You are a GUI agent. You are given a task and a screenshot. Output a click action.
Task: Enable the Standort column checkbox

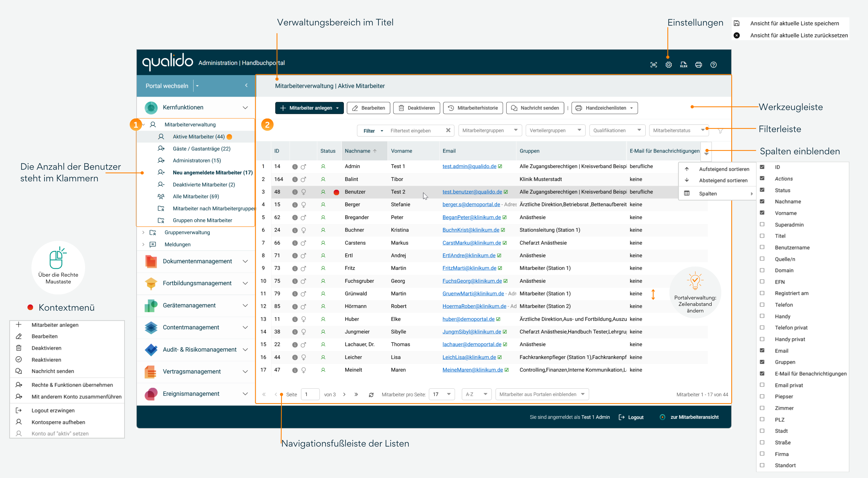(762, 465)
